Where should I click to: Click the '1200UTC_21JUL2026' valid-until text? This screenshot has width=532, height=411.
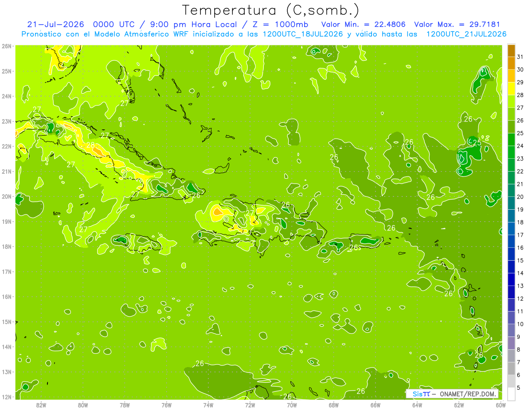(466, 34)
